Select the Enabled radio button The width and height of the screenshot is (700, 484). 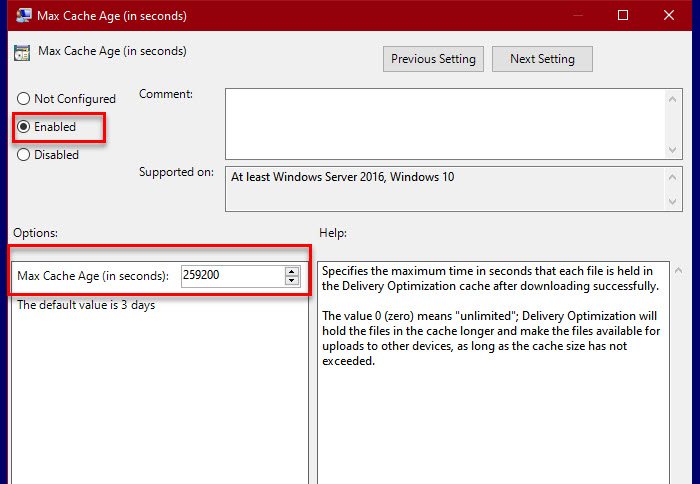tap(23, 127)
